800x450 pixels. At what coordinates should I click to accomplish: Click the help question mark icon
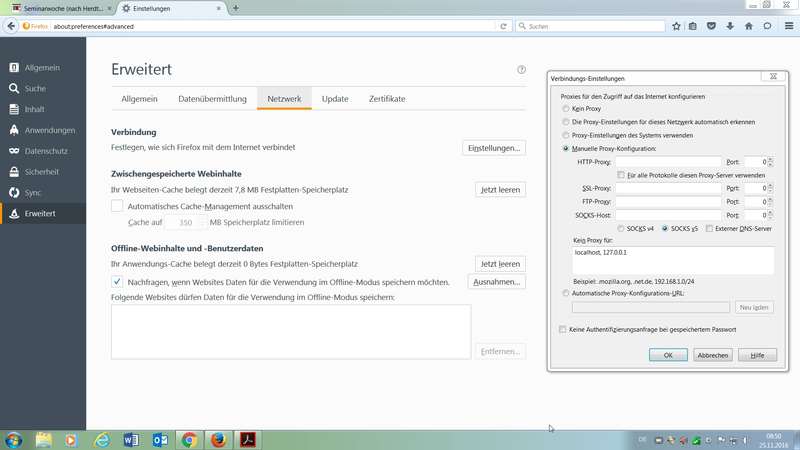(x=521, y=69)
